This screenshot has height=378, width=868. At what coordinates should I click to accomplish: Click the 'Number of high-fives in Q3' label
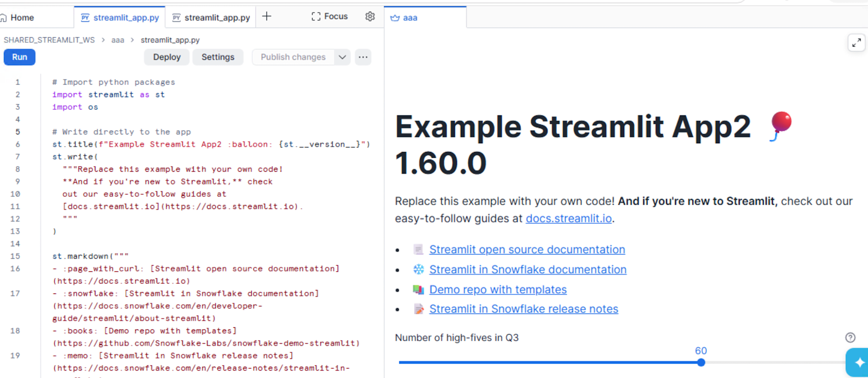[x=457, y=338]
